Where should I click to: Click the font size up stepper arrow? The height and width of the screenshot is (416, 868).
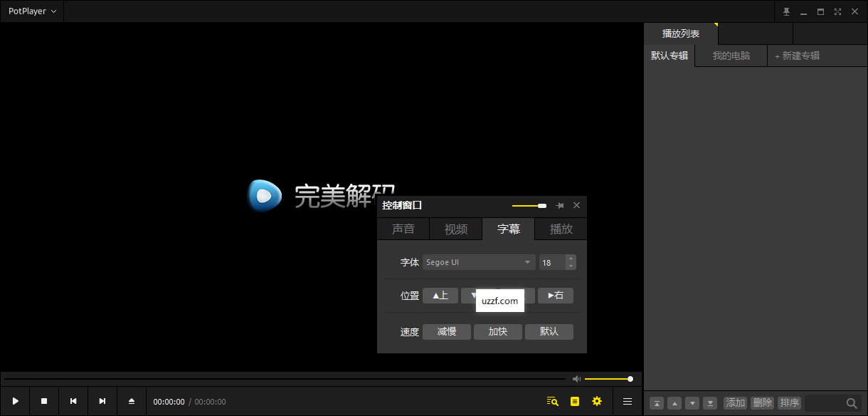[x=571, y=259]
